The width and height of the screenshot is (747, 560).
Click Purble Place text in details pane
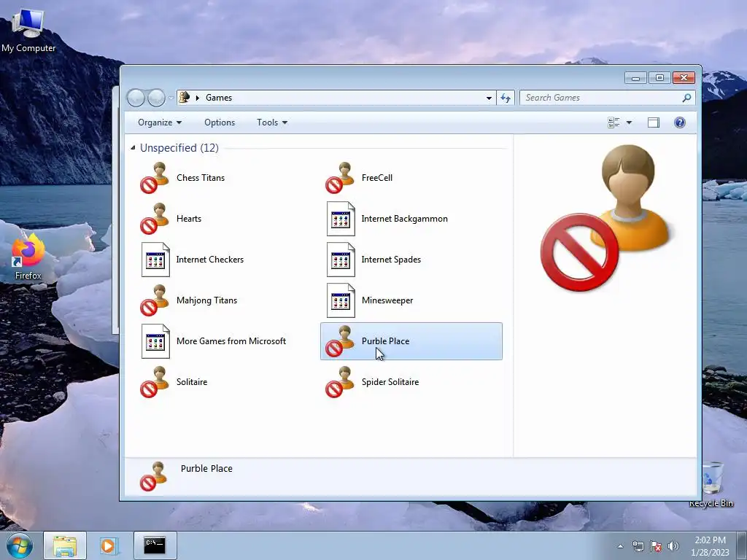[206, 469]
